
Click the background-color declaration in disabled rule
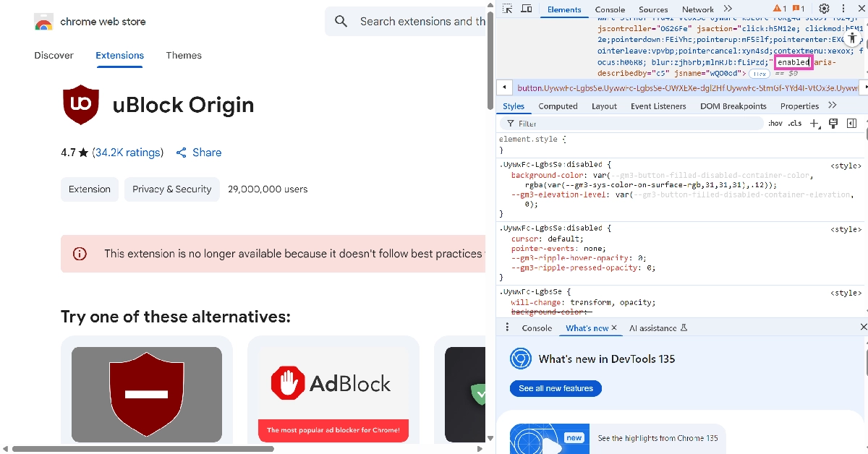tap(662, 180)
